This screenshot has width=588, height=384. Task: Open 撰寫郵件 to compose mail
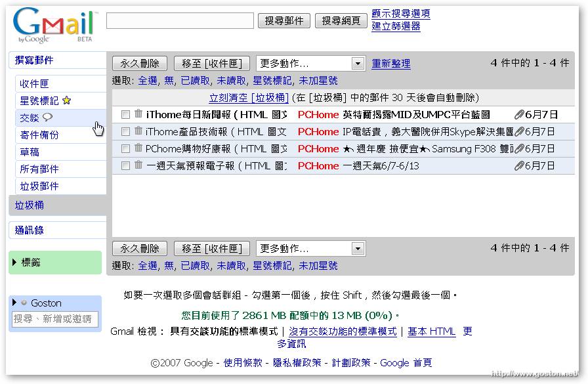tap(34, 60)
